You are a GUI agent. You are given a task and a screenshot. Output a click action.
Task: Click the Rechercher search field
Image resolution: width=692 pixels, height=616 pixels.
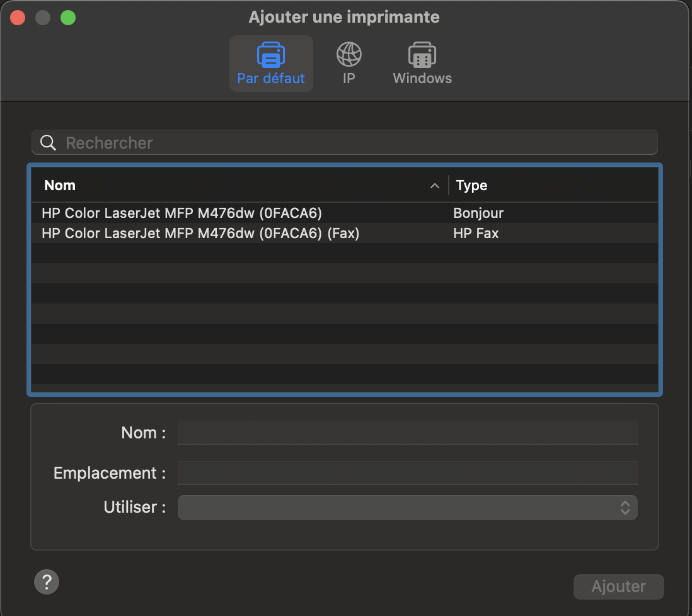click(x=345, y=142)
